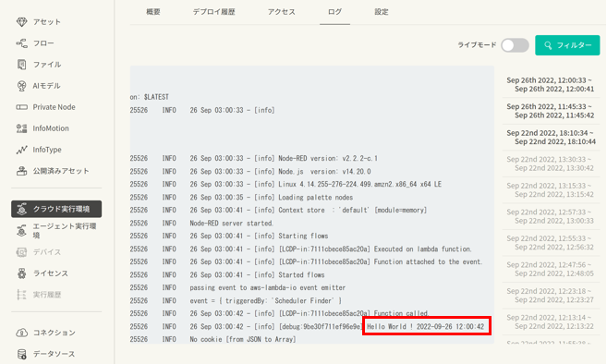Open エージェント実行環境 in the sidebar
This screenshot has height=364, width=607.
[x=65, y=231]
